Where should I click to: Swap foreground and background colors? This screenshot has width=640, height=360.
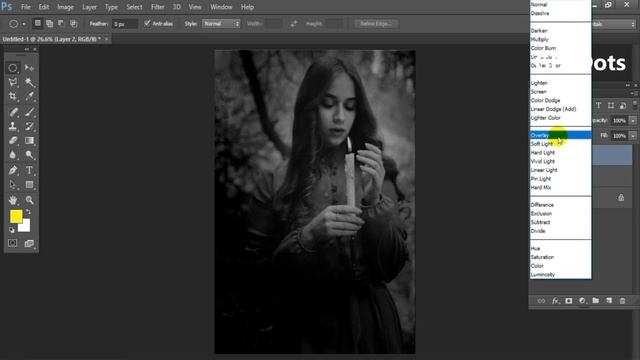point(28,212)
